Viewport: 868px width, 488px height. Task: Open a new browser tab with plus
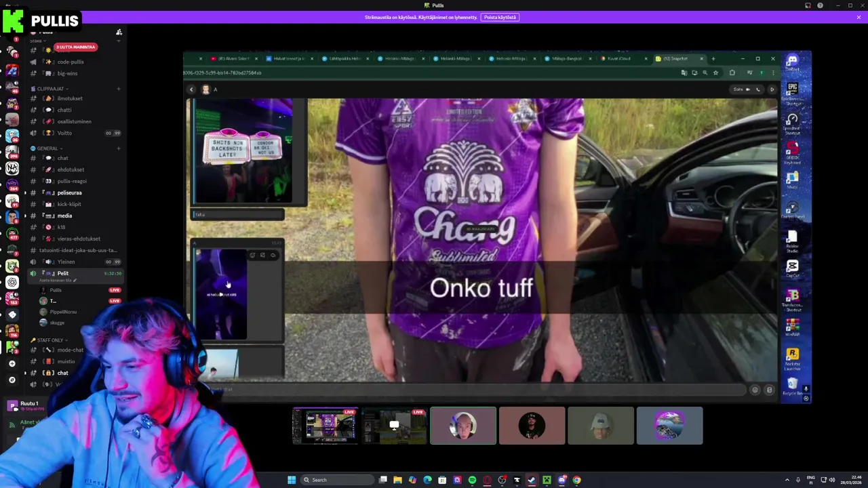[713, 58]
